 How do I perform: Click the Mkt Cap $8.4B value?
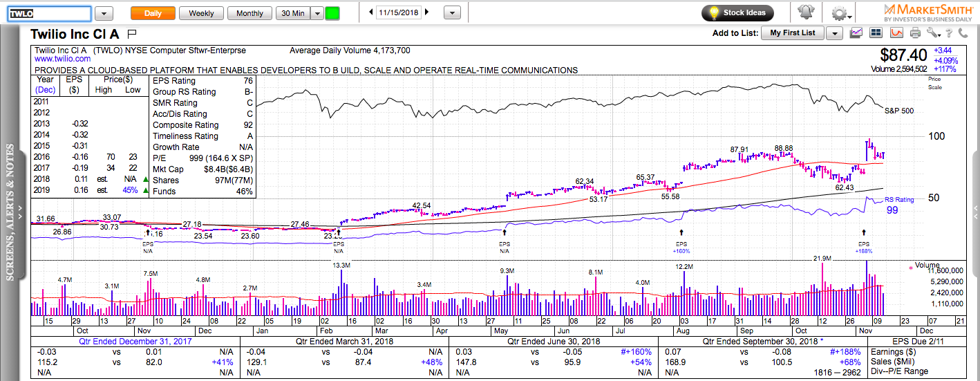[229, 169]
